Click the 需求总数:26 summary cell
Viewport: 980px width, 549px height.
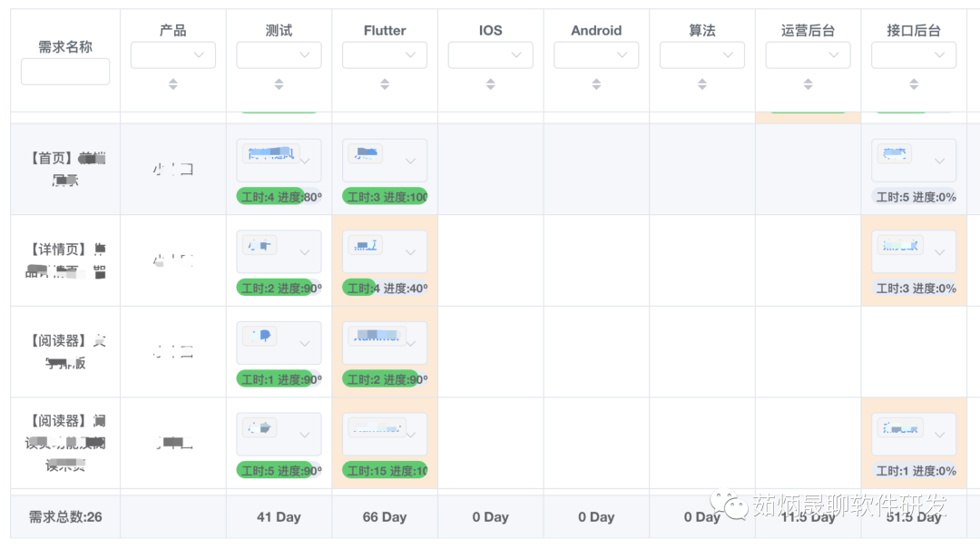(65, 517)
